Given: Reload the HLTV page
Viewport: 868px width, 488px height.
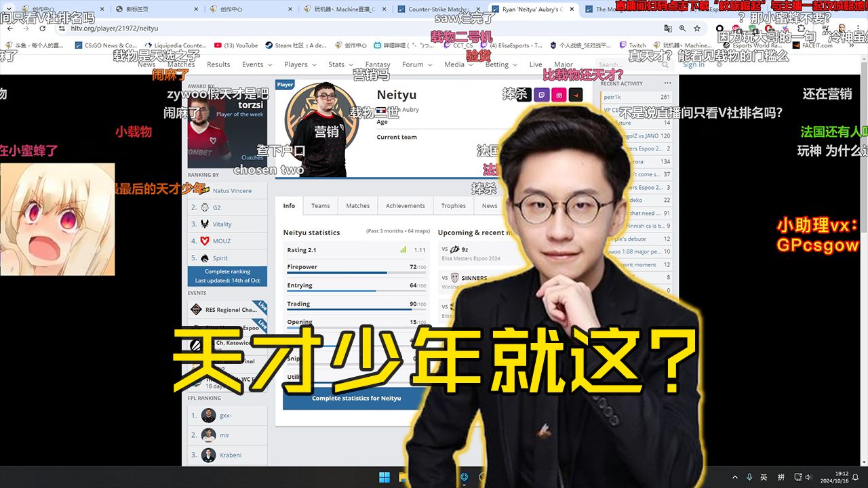Looking at the screenshot, I should coord(42,28).
